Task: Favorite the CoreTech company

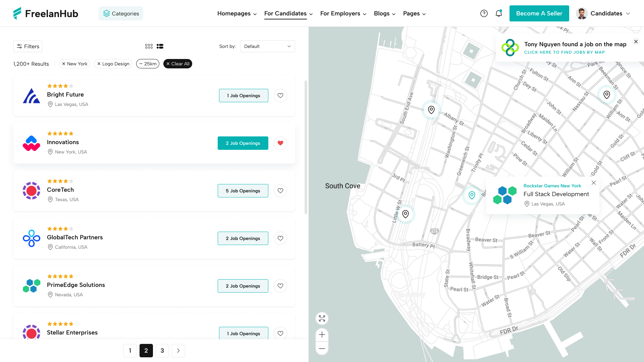Action: point(280,191)
